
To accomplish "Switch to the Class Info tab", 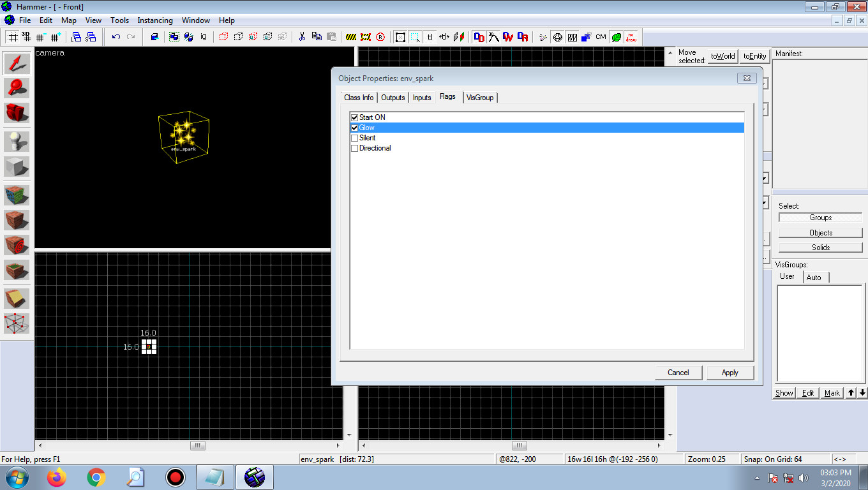I will coord(358,98).
